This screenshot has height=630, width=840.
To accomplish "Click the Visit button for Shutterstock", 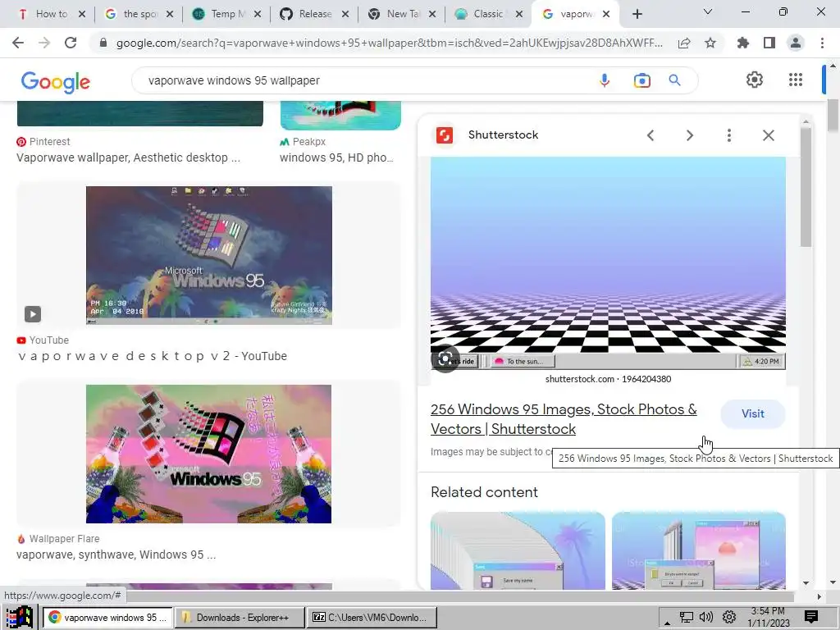I will (753, 413).
